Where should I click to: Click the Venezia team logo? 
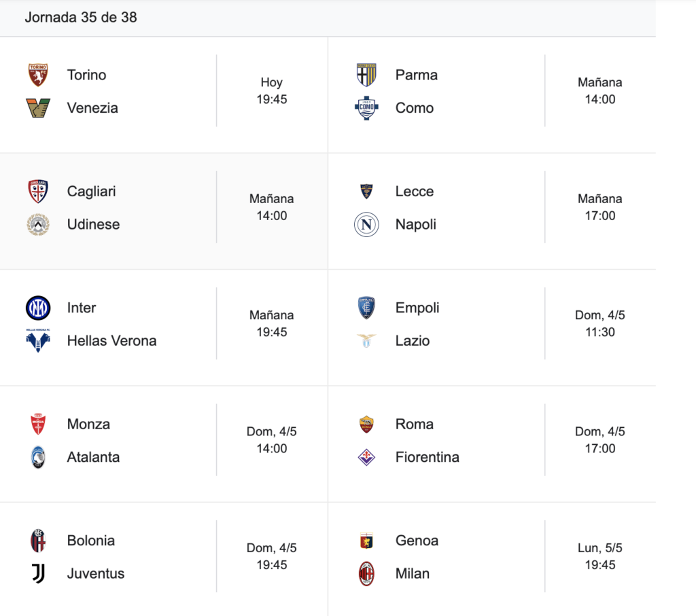click(38, 108)
